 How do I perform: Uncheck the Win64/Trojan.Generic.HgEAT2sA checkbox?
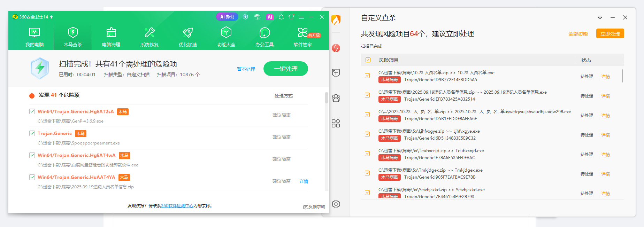point(32,111)
